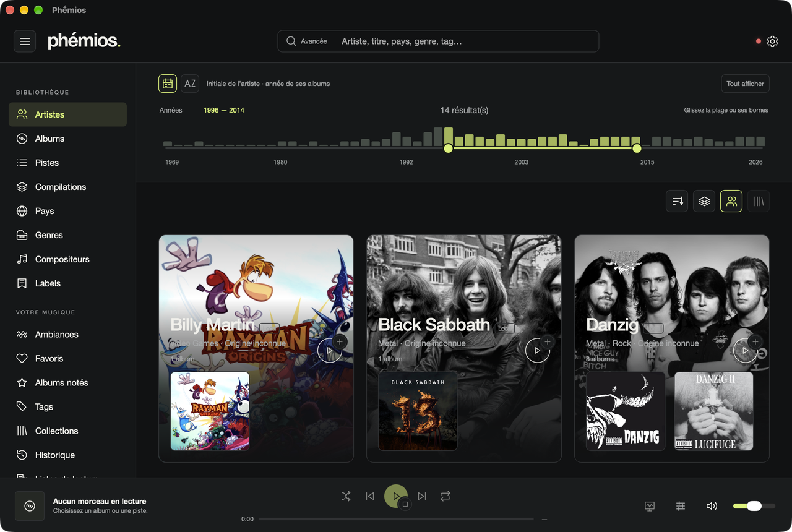The width and height of the screenshot is (792, 532).
Task: Select the artists view toggle
Action: click(x=731, y=201)
